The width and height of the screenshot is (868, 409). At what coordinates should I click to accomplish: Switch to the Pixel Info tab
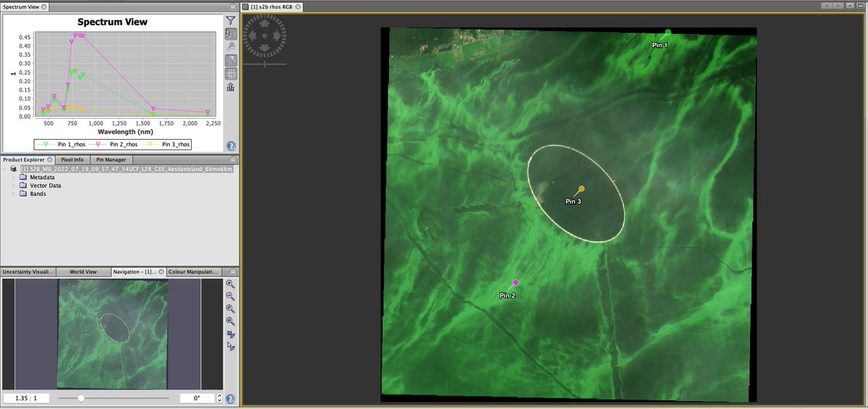point(74,159)
